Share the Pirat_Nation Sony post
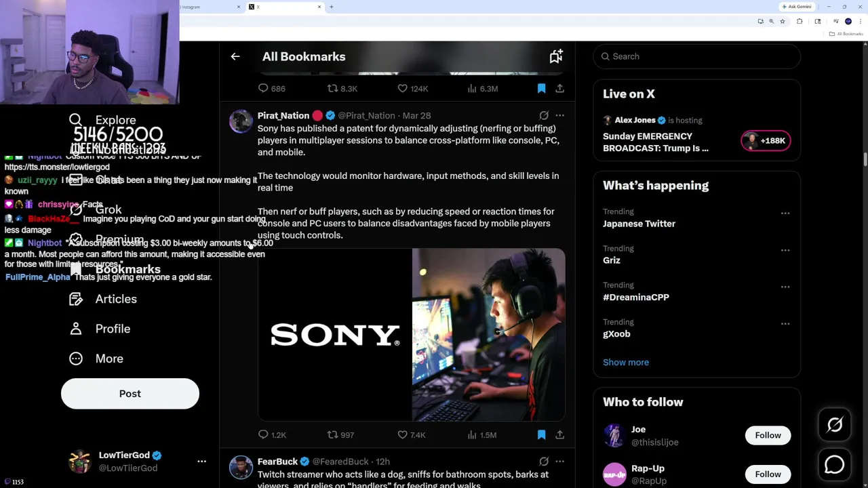868x488 pixels. pos(559,435)
